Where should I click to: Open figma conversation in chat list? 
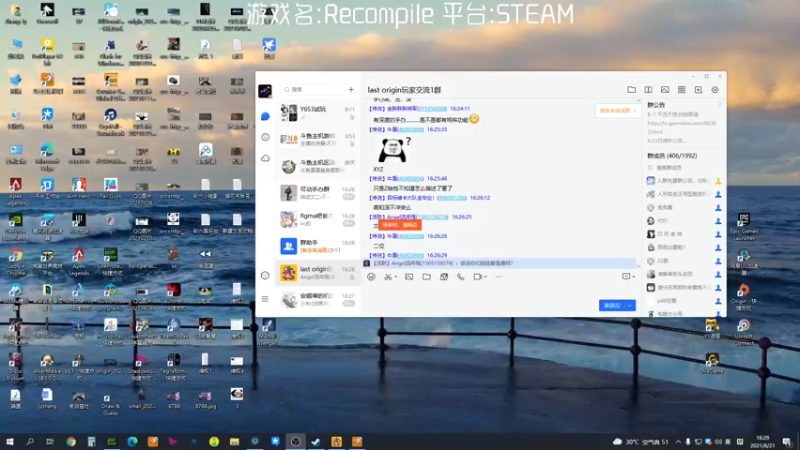click(318, 219)
